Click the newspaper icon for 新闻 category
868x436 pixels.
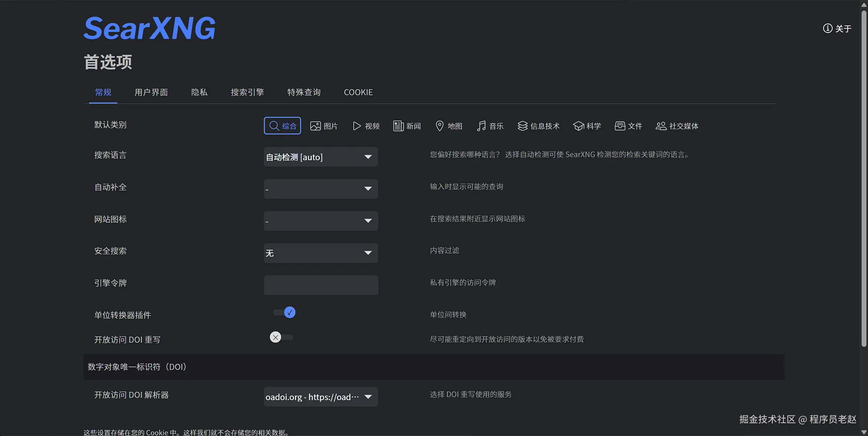coord(398,126)
